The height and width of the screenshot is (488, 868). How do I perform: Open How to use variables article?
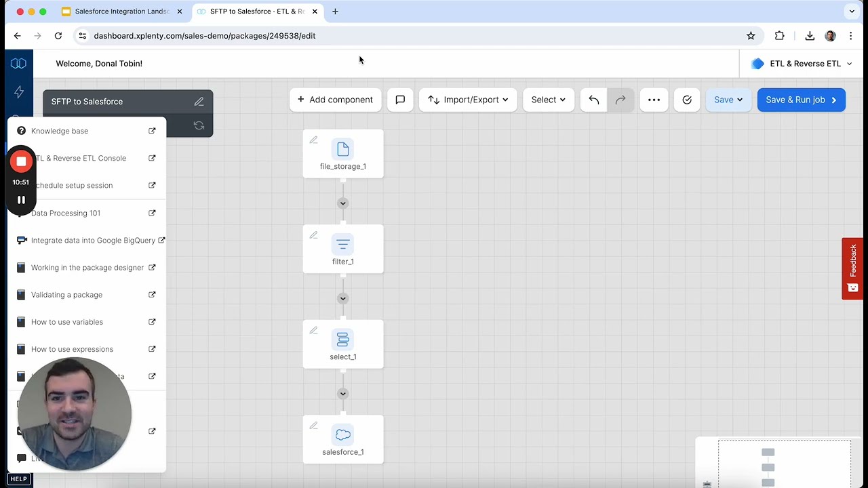(x=87, y=322)
